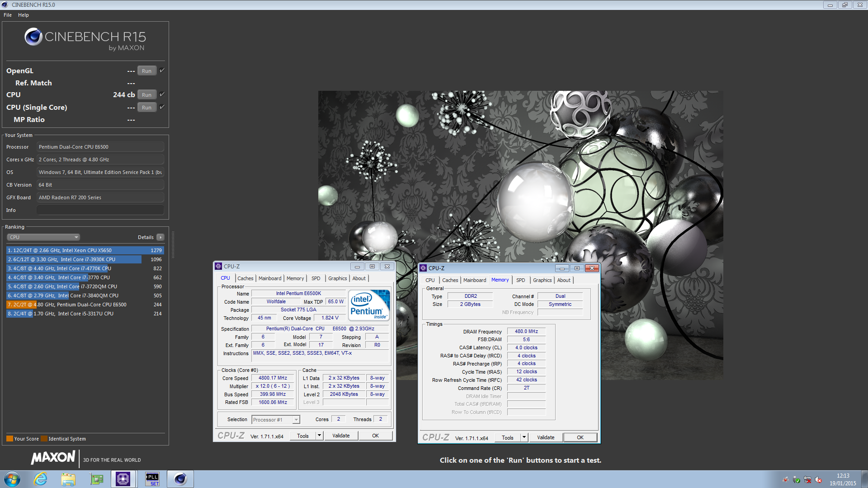Select ranking row Intel Core i5-3317U
The width and height of the screenshot is (868, 488).
(85, 314)
